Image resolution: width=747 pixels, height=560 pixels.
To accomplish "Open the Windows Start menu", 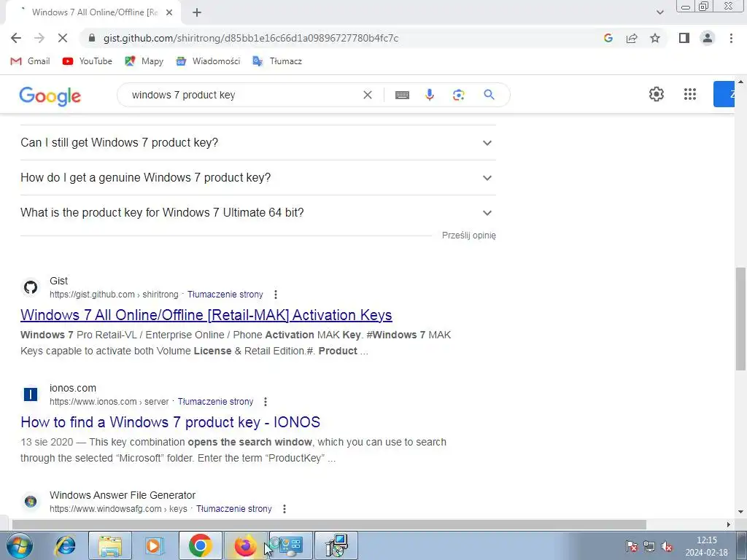I will click(x=19, y=545).
